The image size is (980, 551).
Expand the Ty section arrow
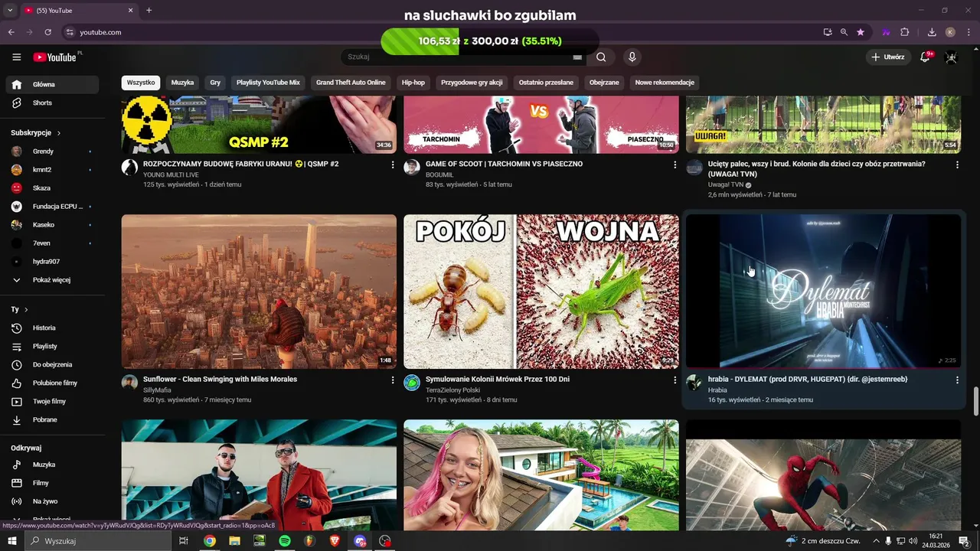[x=26, y=309]
